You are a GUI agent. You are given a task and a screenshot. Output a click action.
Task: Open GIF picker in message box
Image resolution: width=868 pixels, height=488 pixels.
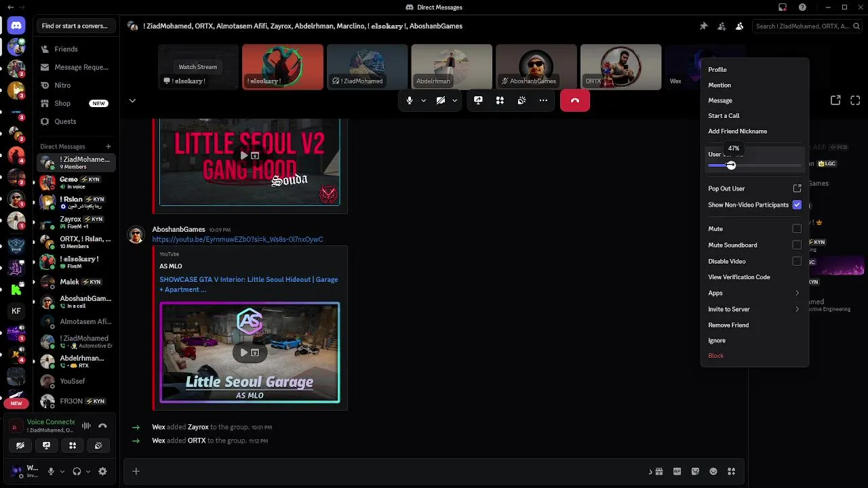point(677,471)
